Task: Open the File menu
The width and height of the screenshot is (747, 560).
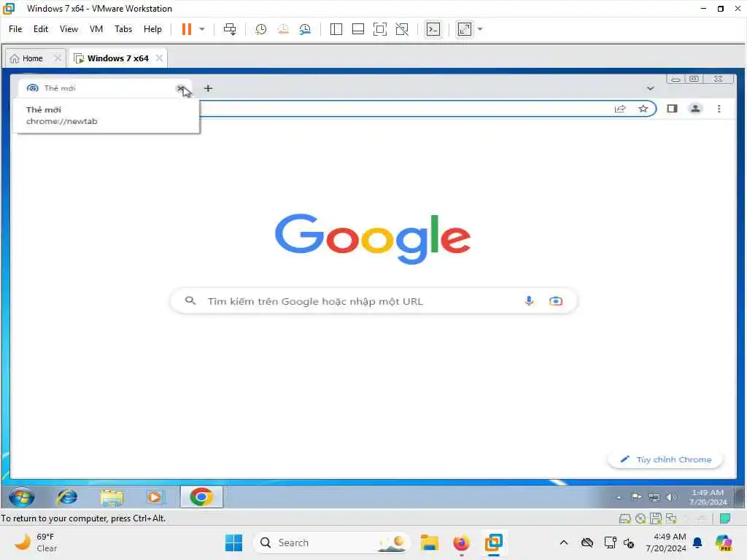Action: point(15,29)
